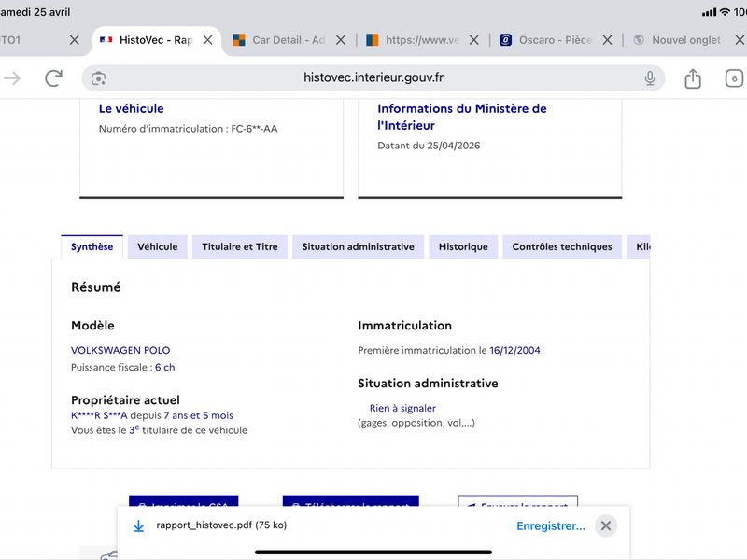This screenshot has width=747, height=560.
Task: Show all six open tabs
Action: (x=734, y=78)
